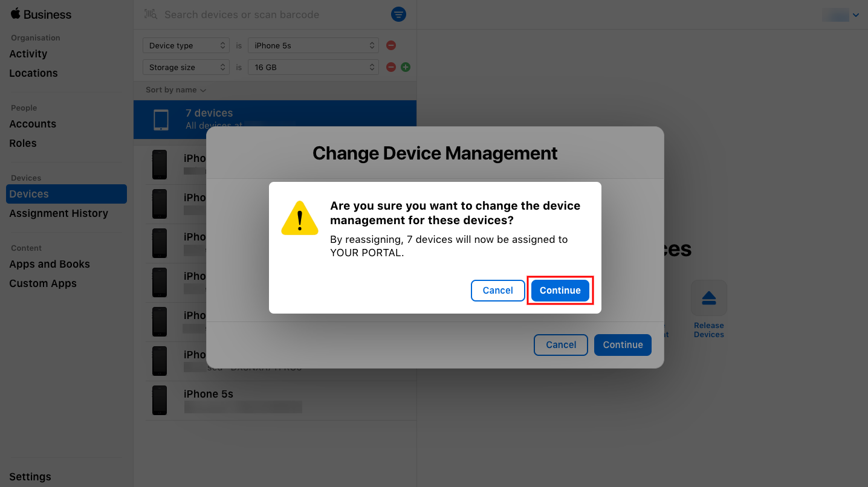This screenshot has width=868, height=487.
Task: Open Custom Apps in the sidebar
Action: [x=43, y=283]
